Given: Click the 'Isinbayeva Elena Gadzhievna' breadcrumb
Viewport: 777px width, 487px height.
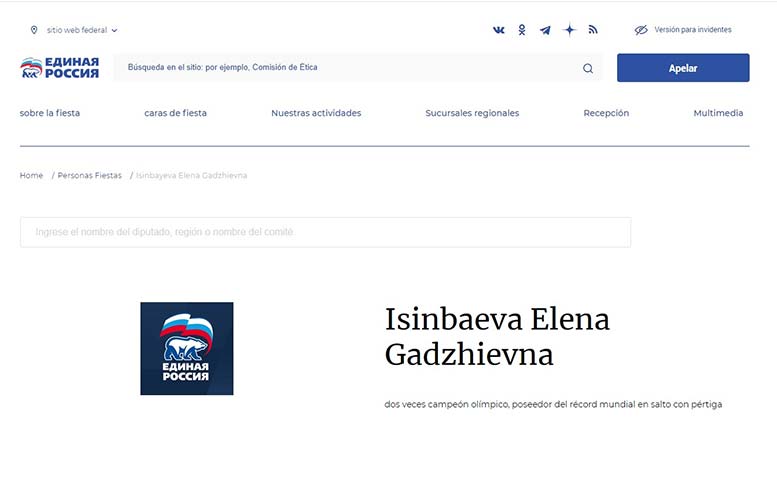Looking at the screenshot, I should coord(191,175).
